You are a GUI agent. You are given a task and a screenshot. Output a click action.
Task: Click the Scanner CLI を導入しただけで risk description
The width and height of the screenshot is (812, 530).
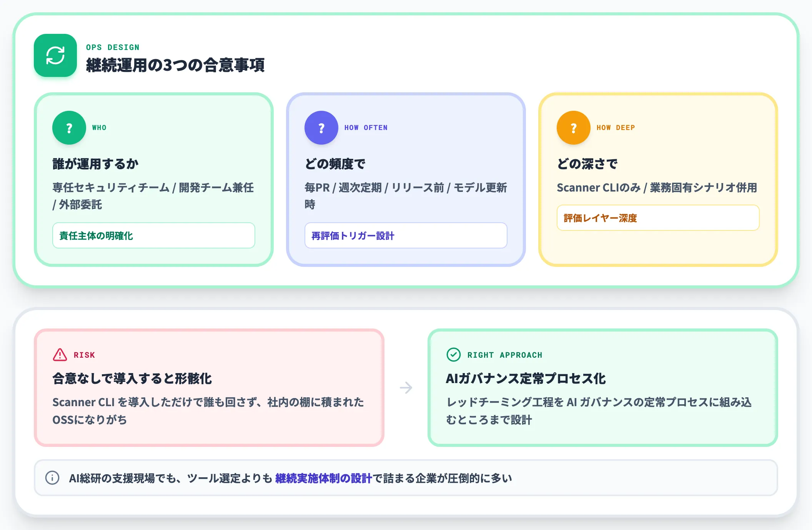pyautogui.click(x=208, y=411)
